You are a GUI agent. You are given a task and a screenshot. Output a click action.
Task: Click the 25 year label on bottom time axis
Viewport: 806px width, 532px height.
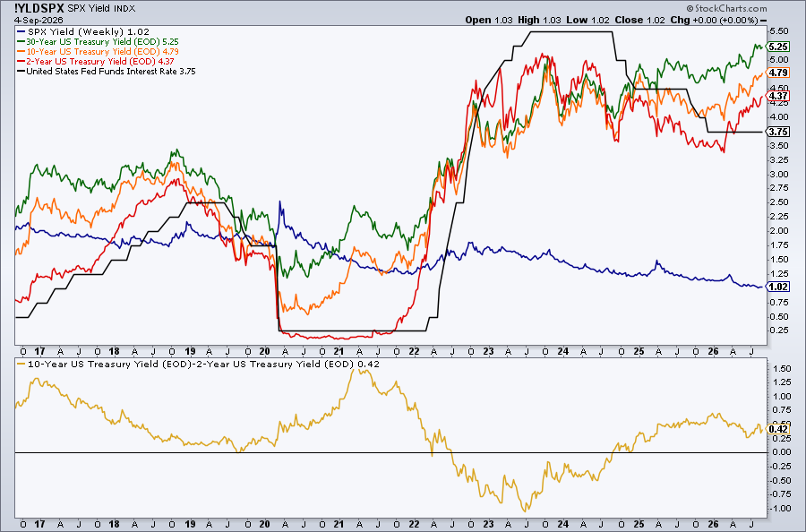[639, 524]
